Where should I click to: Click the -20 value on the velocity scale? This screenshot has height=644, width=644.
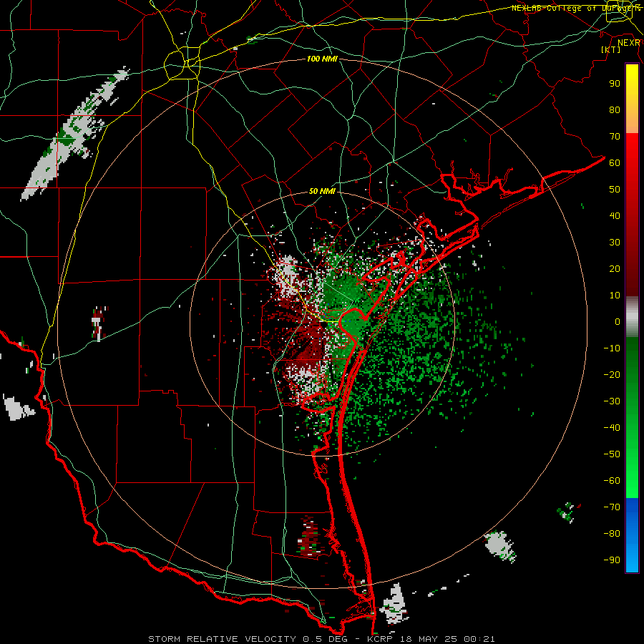click(612, 374)
